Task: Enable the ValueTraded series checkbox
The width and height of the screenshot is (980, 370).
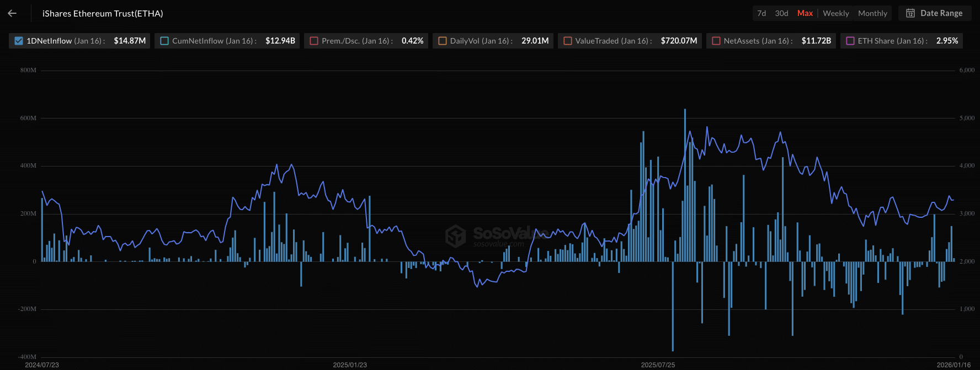Action: click(567, 41)
